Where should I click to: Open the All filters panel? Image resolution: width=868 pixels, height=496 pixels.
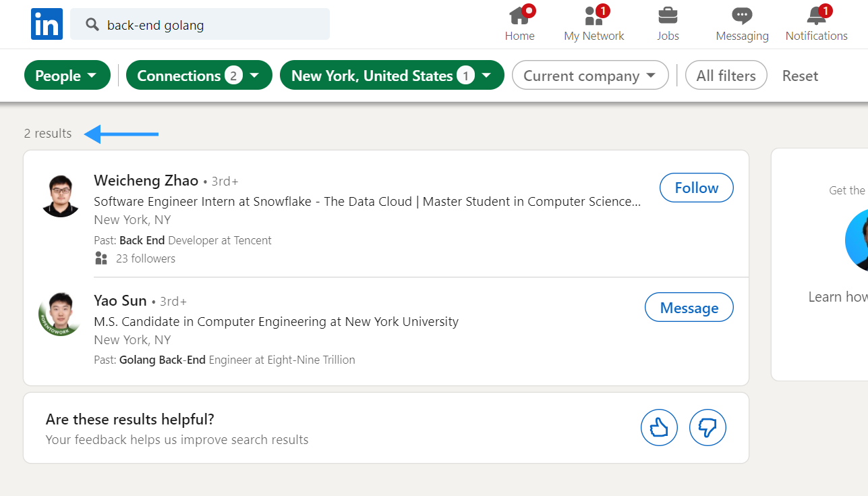tap(726, 76)
